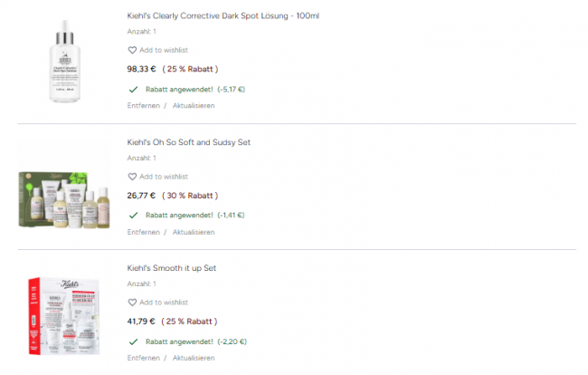Click green checkmark beside -2,20 € discount

click(133, 342)
